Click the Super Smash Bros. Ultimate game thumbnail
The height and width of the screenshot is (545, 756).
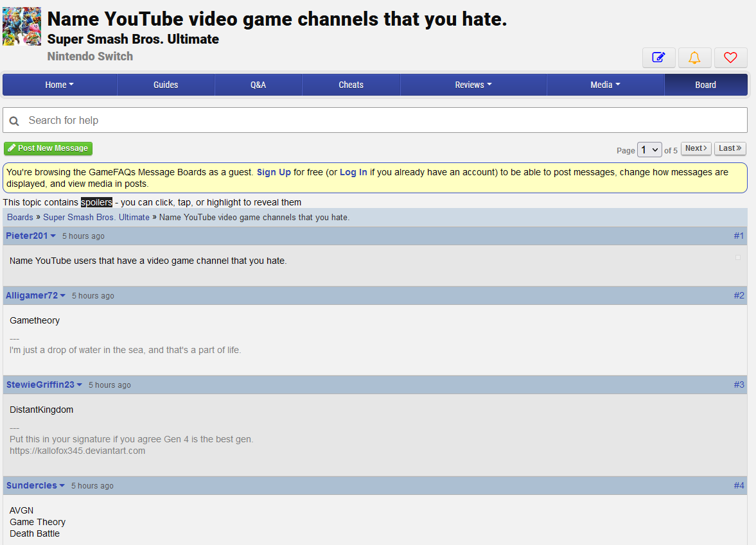point(22,26)
